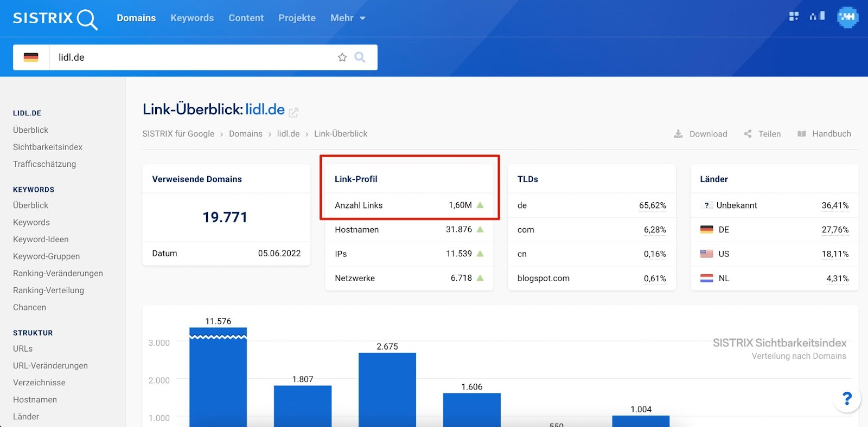This screenshot has height=427, width=868.
Task: Click the 2.675 chart bar
Action: [x=387, y=390]
